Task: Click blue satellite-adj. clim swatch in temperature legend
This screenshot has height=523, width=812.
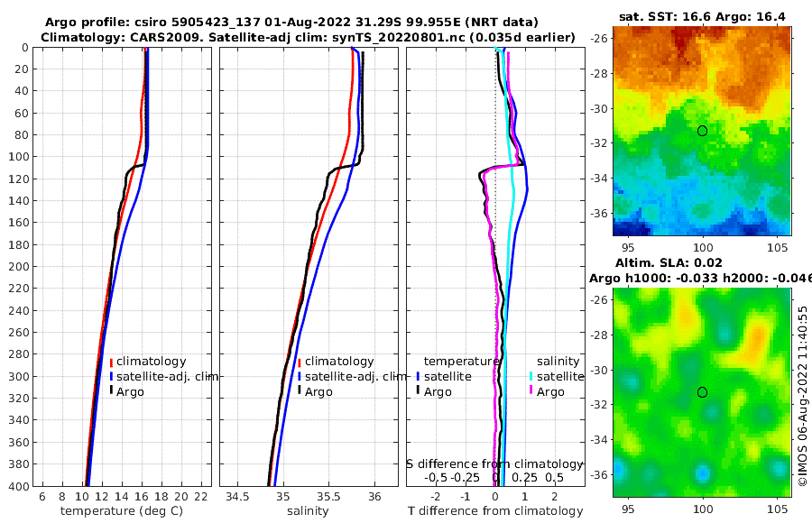Action: [x=111, y=376]
